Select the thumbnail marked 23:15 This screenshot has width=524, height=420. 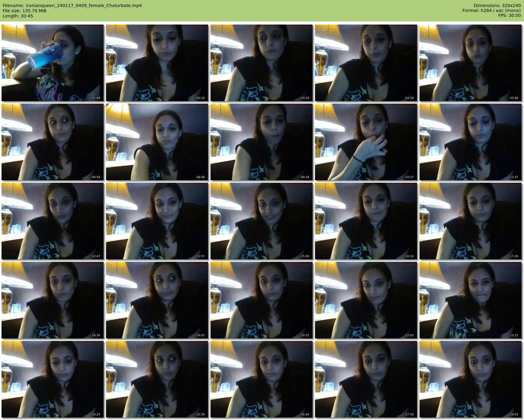tap(471, 300)
